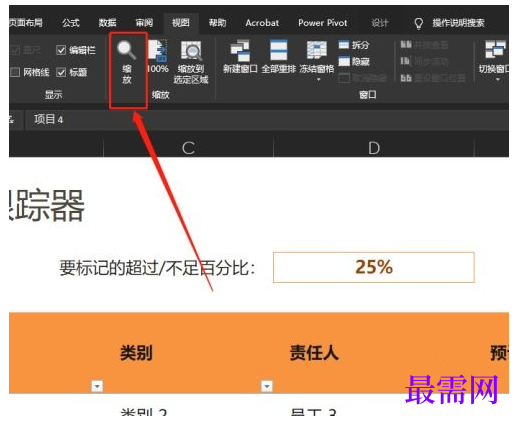Screen dimensions: 517x421
Task: Select the 项目 4 sheet tab
Action: coord(49,119)
